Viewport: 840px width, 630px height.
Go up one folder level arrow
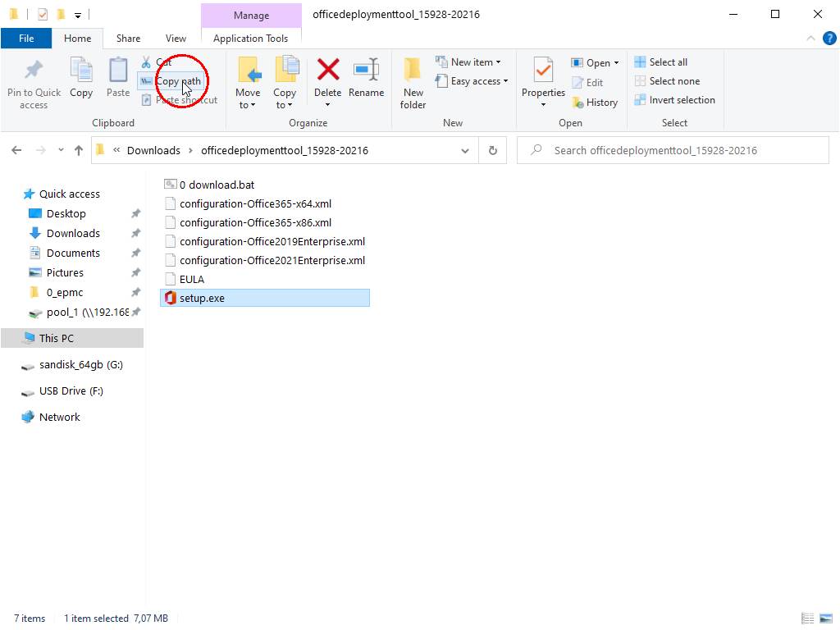[x=79, y=151]
